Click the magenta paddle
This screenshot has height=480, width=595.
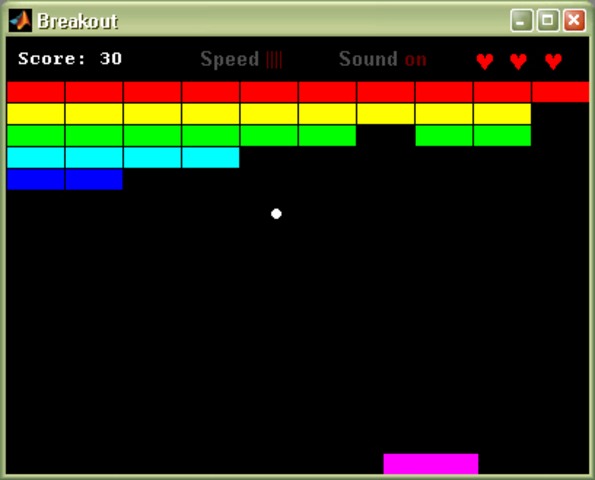431,463
